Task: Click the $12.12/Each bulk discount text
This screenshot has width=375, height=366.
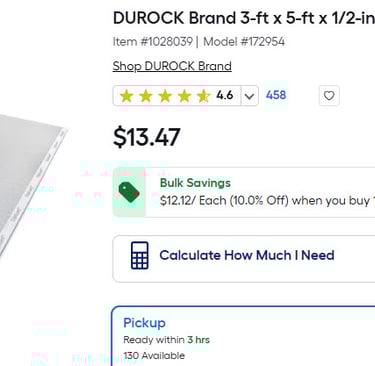Action: [267, 201]
